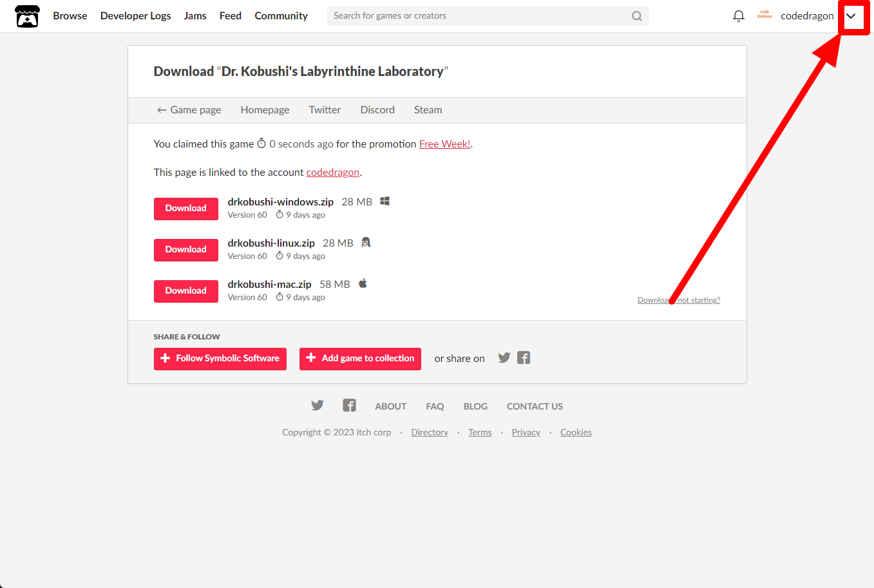
Task: Open Developer Logs
Action: [x=136, y=16]
